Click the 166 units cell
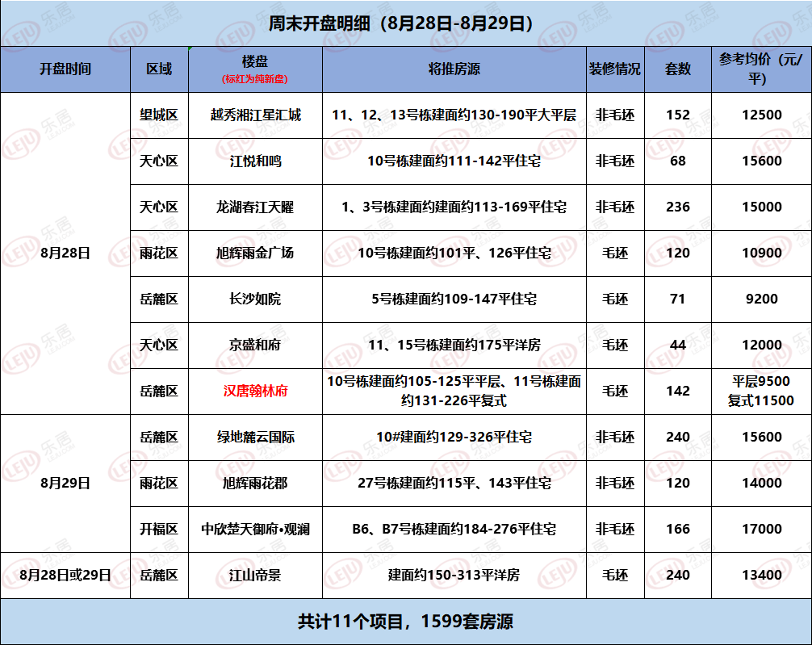 coord(678,530)
